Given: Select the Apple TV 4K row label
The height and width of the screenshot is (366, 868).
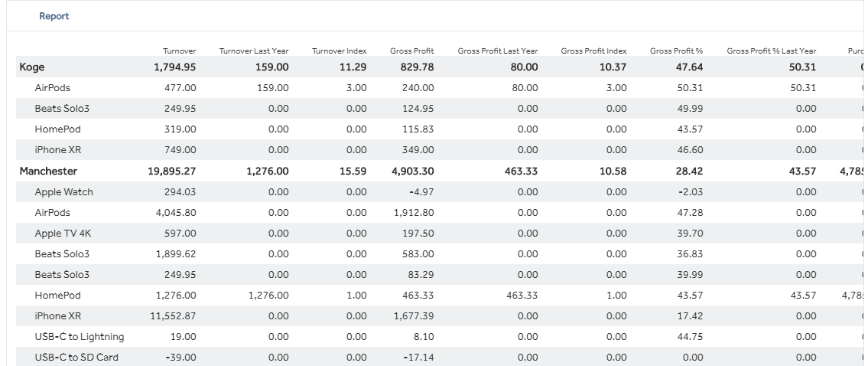Looking at the screenshot, I should (63, 234).
